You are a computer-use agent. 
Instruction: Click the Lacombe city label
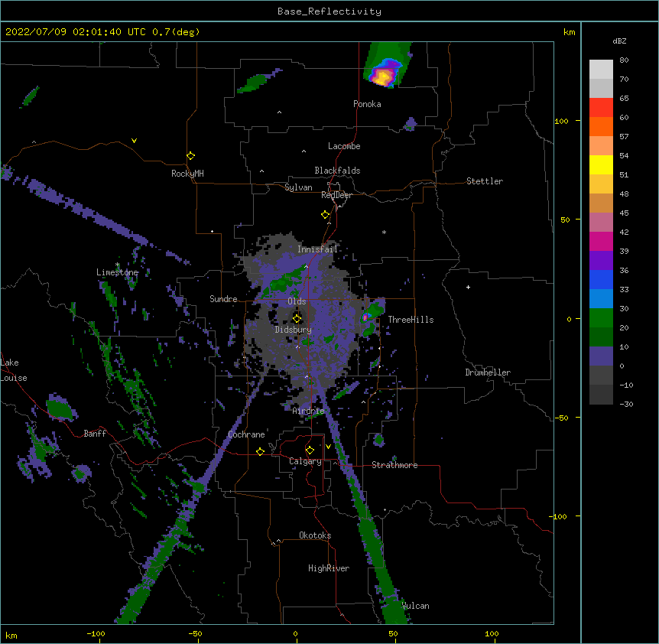(x=344, y=146)
